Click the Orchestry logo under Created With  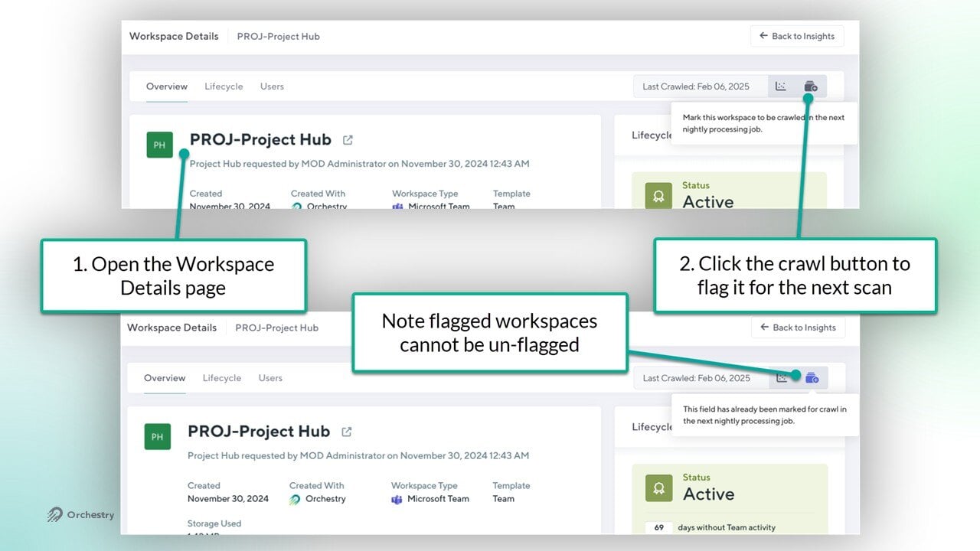[x=296, y=499]
